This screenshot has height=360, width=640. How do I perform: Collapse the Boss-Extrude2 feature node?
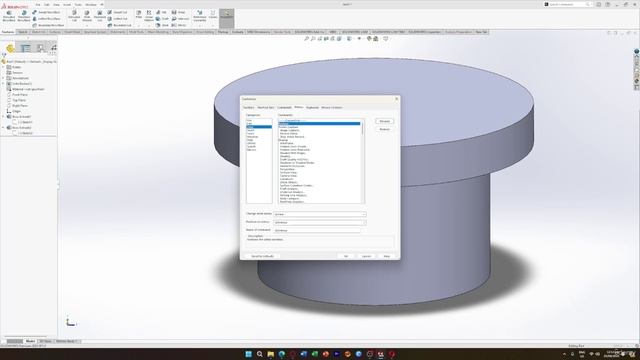coord(4,128)
